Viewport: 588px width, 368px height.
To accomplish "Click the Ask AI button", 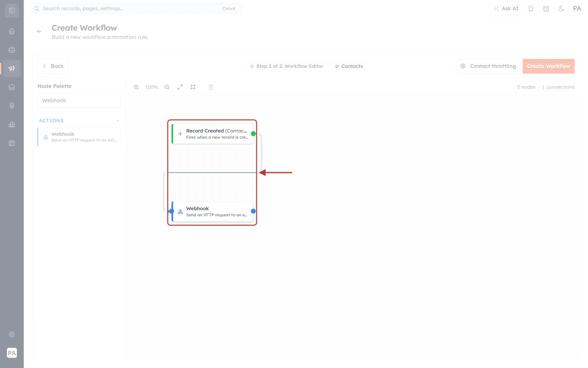I will click(506, 9).
